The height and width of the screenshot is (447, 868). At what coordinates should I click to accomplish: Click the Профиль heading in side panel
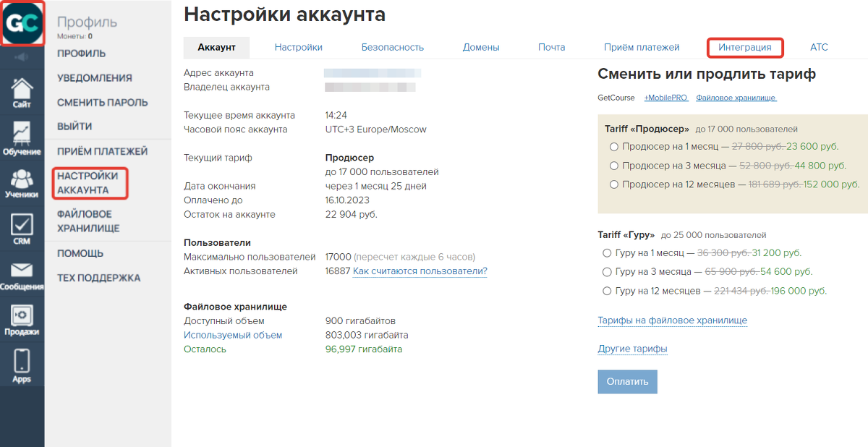coord(87,22)
